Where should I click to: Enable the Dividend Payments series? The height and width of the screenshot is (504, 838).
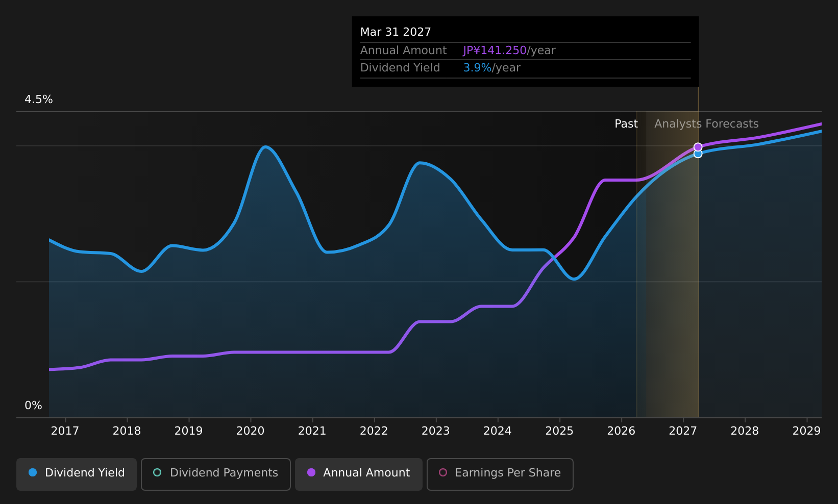pyautogui.click(x=215, y=474)
